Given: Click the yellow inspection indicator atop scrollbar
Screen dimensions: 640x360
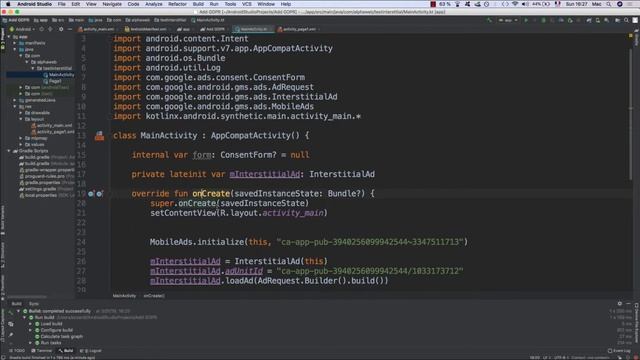Looking at the screenshot, I should (631, 36).
